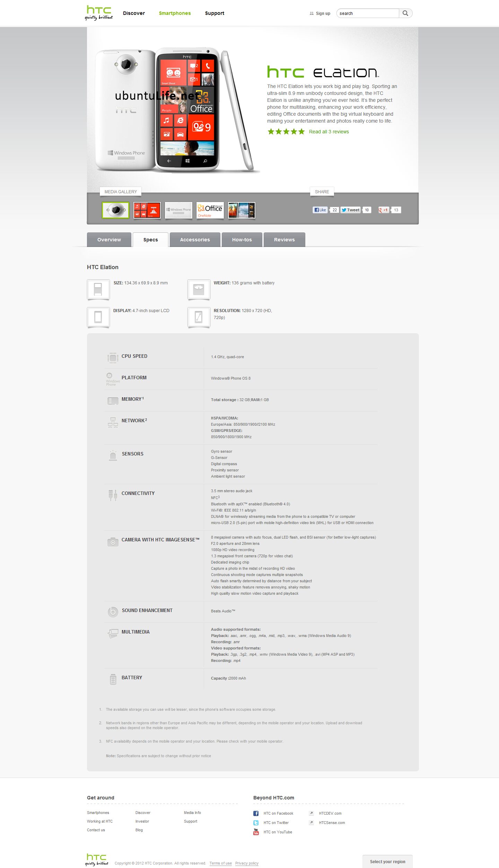This screenshot has width=499, height=868.
Task: Click the HTC logo in the header
Action: [x=99, y=13]
